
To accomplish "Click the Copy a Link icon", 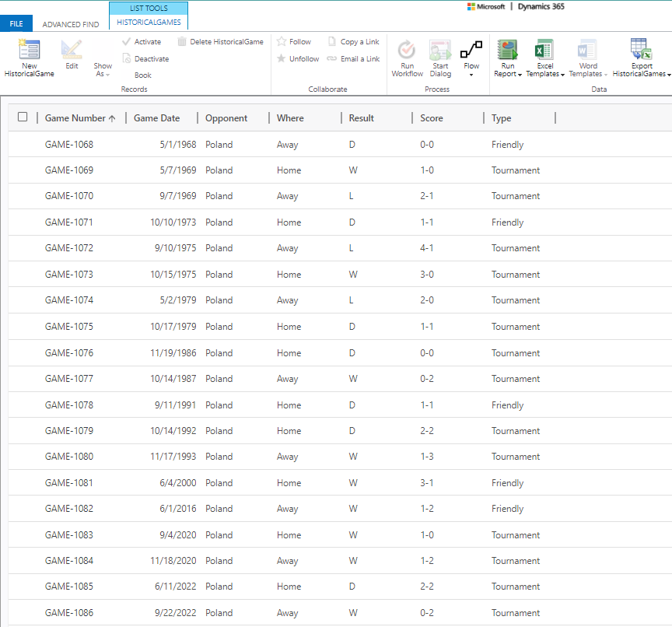I will click(332, 41).
